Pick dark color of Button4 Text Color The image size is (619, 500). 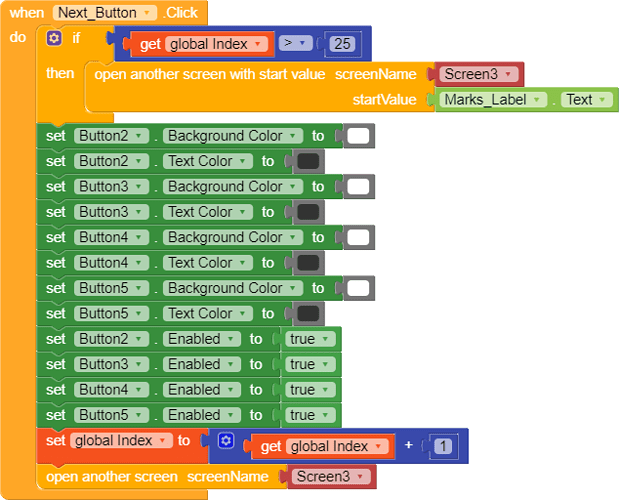(x=308, y=262)
